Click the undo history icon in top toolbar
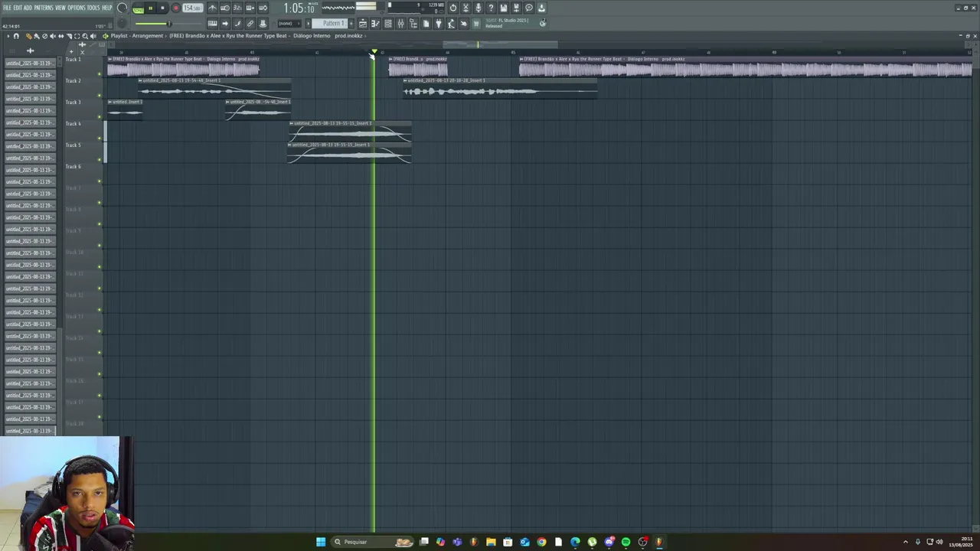Viewport: 980px width, 551px height. click(x=453, y=8)
